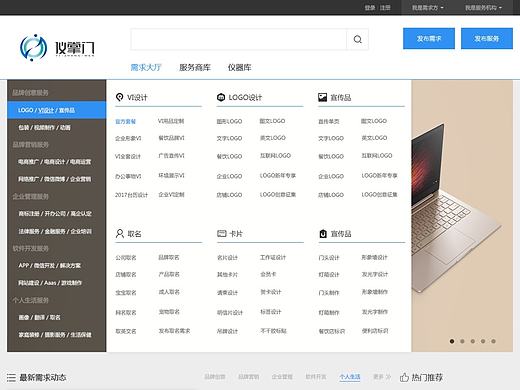Open the 企业VI定制 link

171,194
